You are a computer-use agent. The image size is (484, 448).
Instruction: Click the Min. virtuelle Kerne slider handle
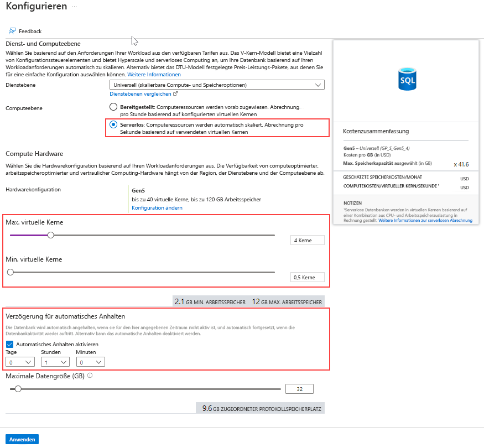[11, 272]
